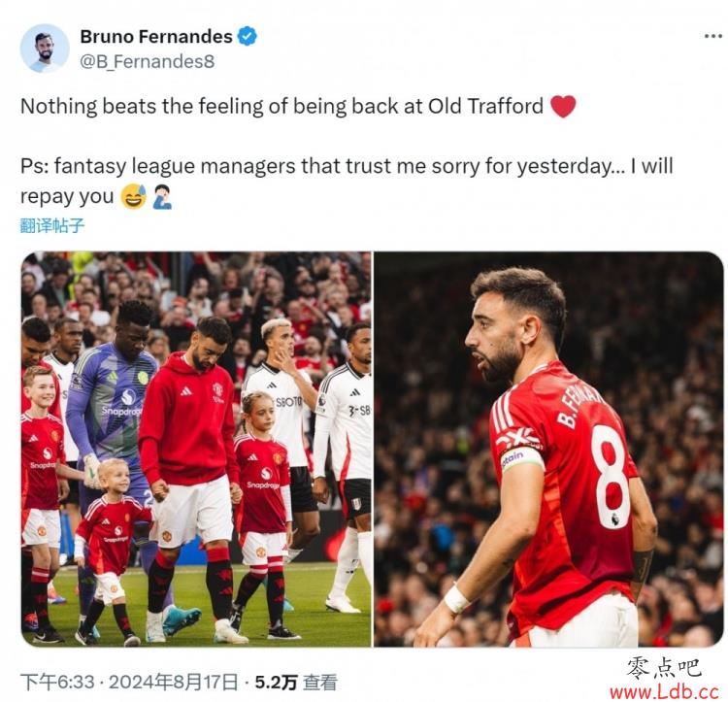Open right photo of number 8 jersey

548,449
